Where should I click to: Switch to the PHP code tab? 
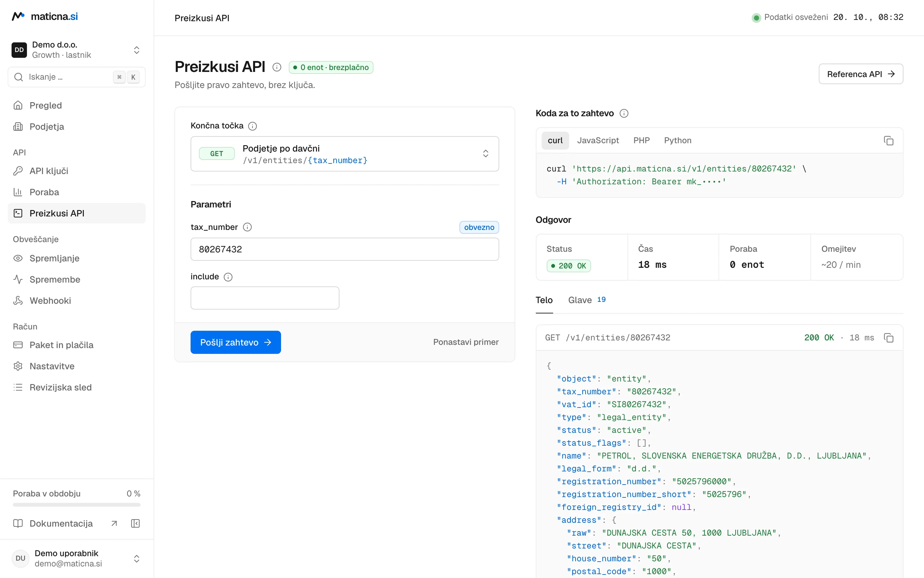click(641, 140)
